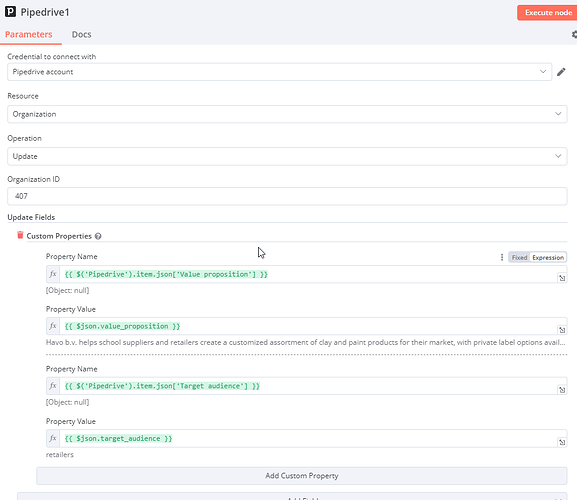
Task: Click the 'Credential to connect with' label
Action: click(x=52, y=57)
